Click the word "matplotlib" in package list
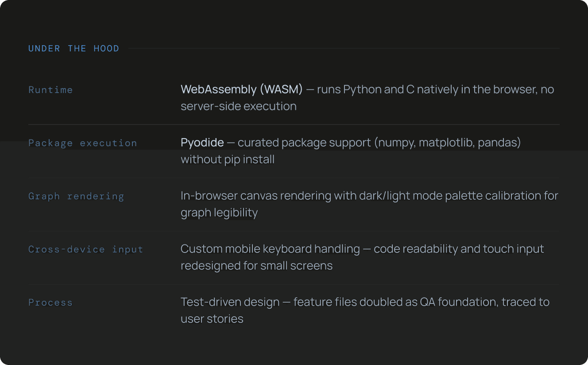Image resolution: width=588 pixels, height=365 pixels. coord(446,143)
